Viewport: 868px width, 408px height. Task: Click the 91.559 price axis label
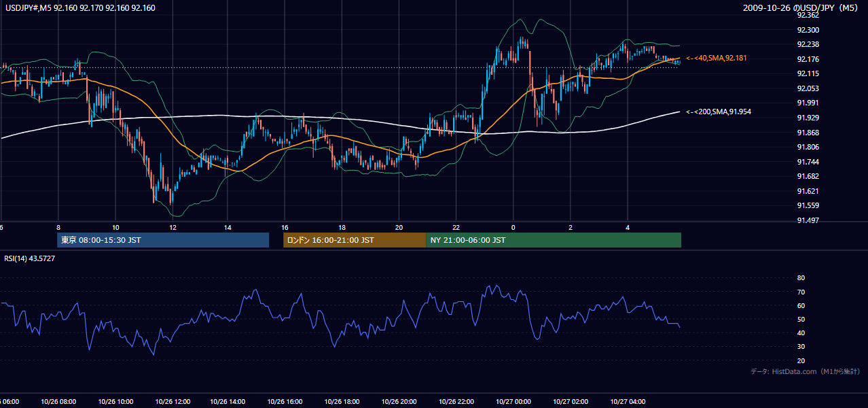tap(808, 205)
